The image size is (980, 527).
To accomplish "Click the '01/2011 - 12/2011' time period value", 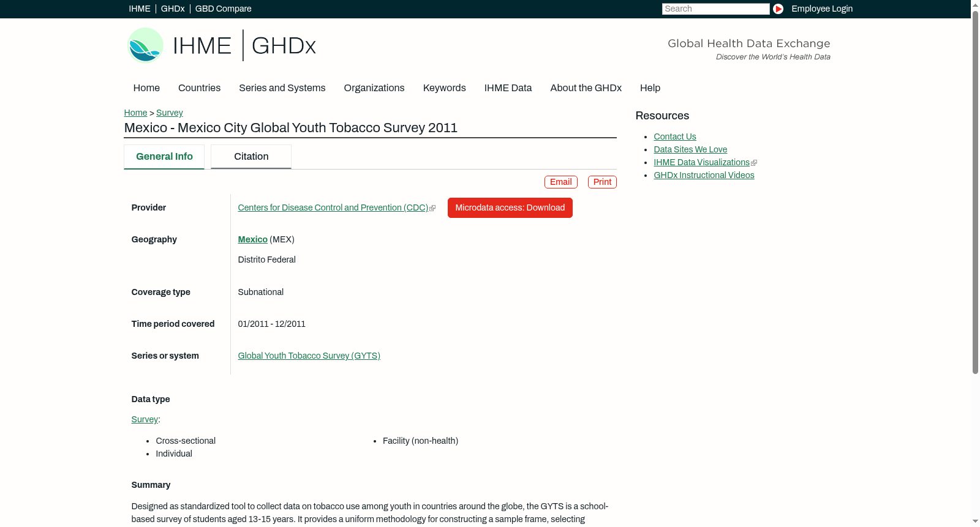I will [x=272, y=324].
